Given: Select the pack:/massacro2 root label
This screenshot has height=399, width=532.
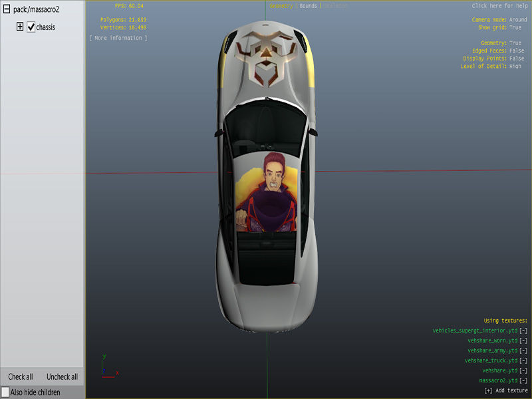Looking at the screenshot, I should click(x=37, y=9).
